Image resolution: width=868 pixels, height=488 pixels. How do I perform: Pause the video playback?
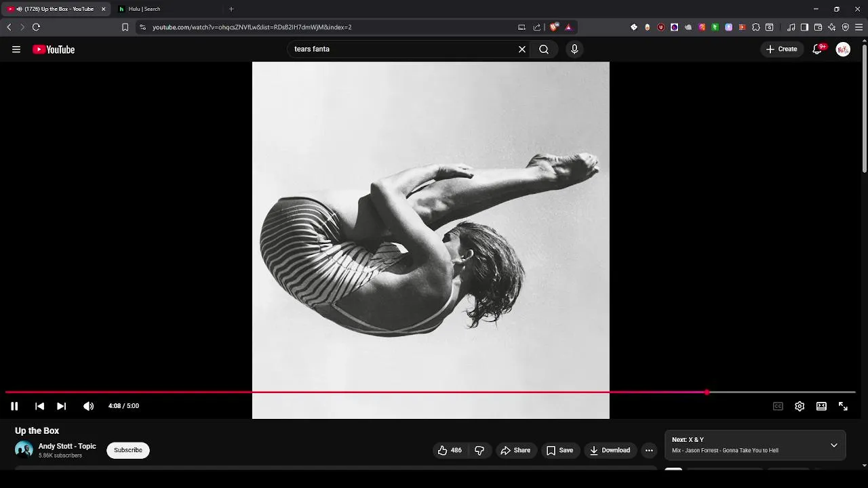click(x=14, y=406)
